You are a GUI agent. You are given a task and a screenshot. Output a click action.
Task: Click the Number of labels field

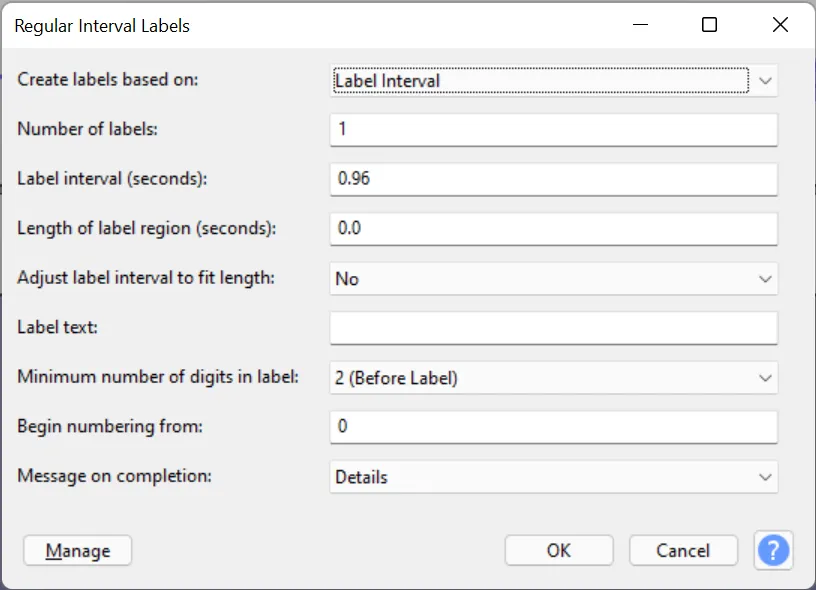click(553, 130)
